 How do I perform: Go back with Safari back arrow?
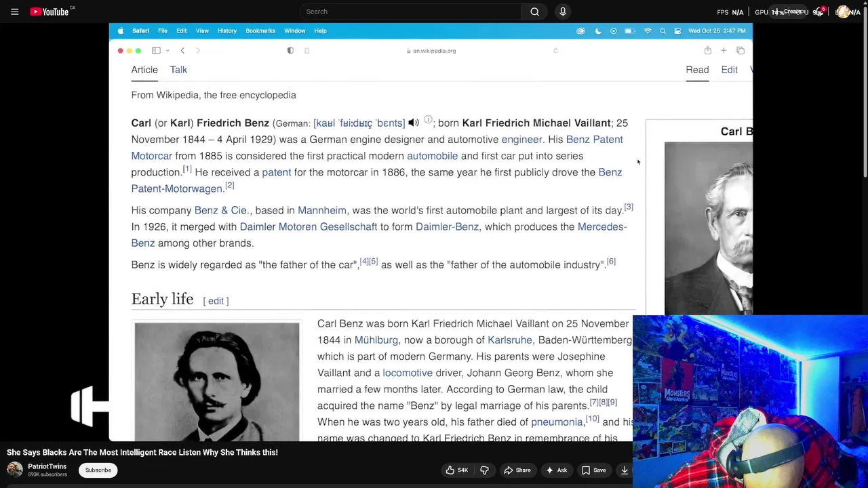tap(182, 51)
